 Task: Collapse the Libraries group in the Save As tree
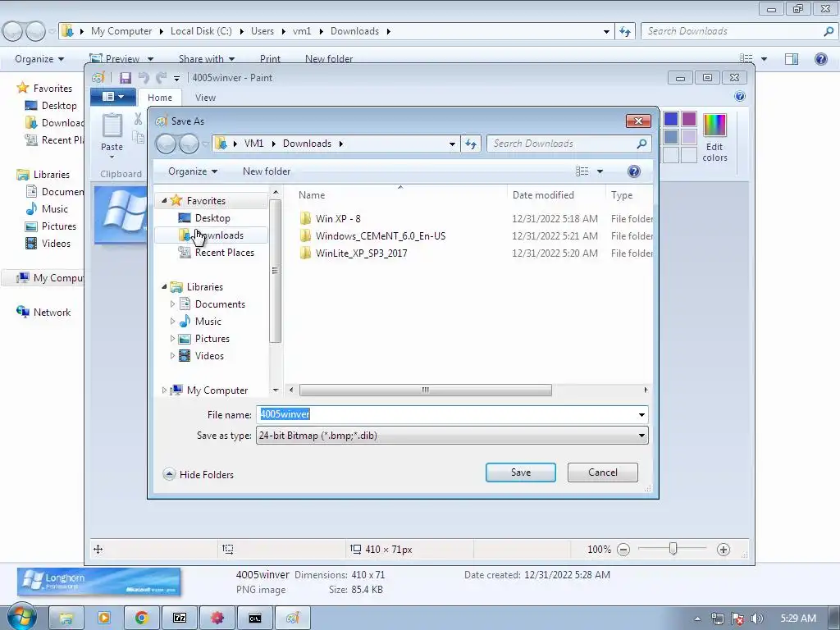[164, 286]
